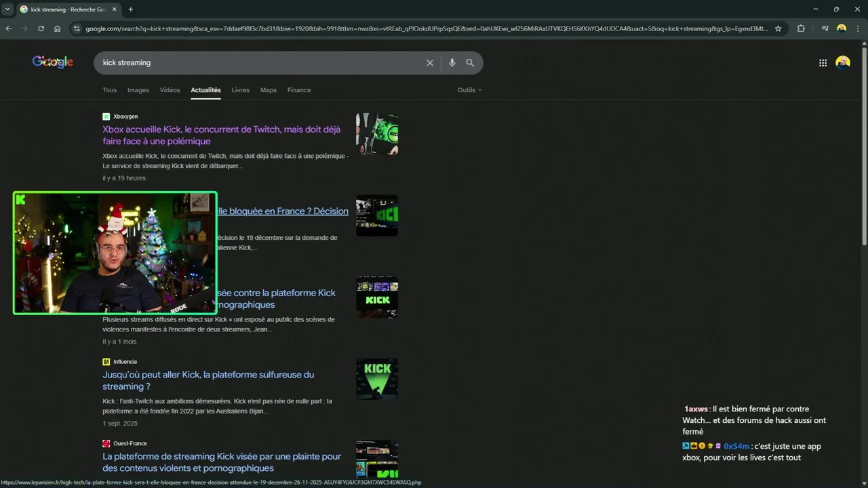
Task: Clear the search query with X
Action: tap(429, 62)
